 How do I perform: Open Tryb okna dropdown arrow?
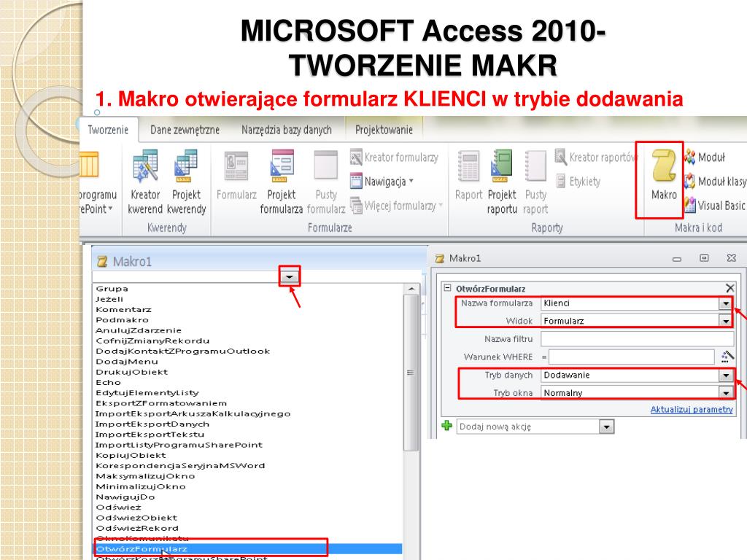coord(725,393)
